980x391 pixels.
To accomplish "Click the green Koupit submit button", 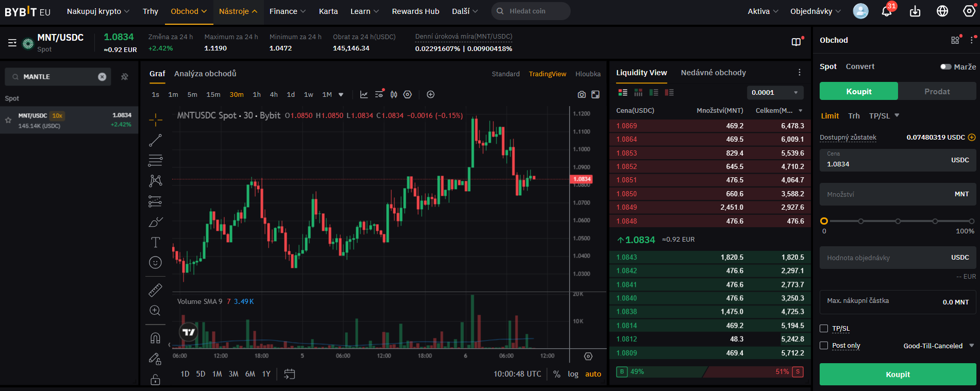I will pyautogui.click(x=898, y=375).
